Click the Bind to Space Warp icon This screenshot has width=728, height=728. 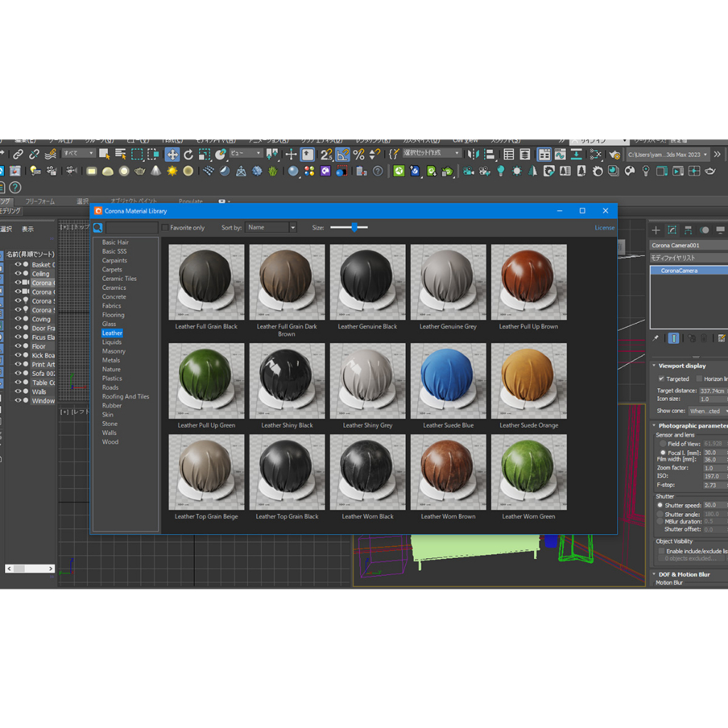point(50,154)
